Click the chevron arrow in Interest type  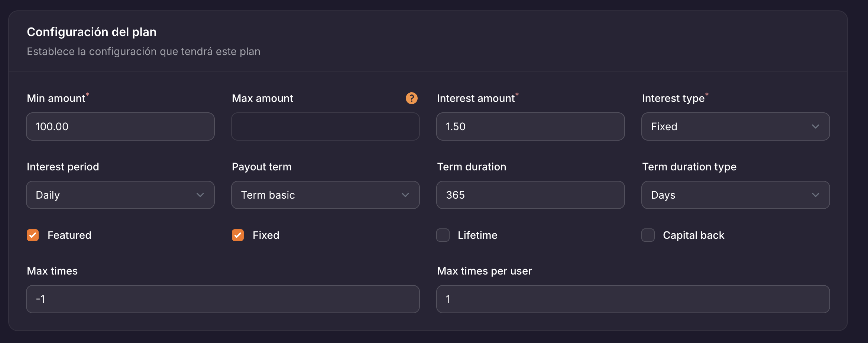coord(815,126)
